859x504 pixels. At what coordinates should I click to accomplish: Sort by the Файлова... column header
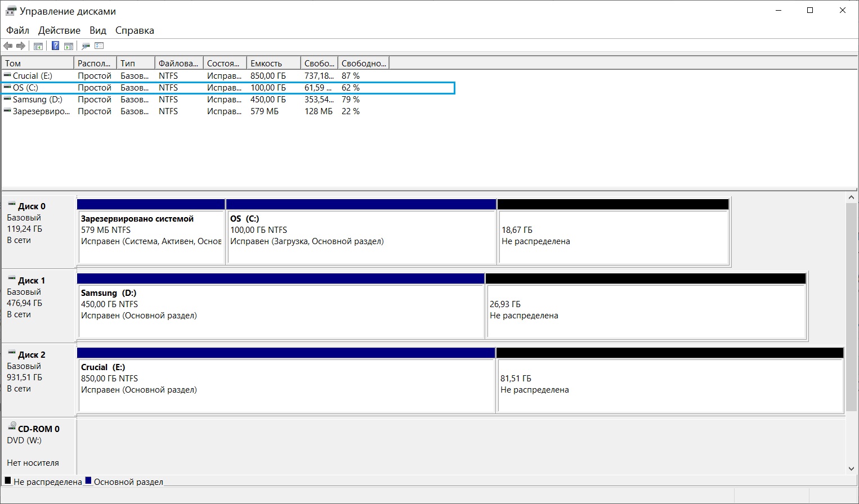point(179,63)
